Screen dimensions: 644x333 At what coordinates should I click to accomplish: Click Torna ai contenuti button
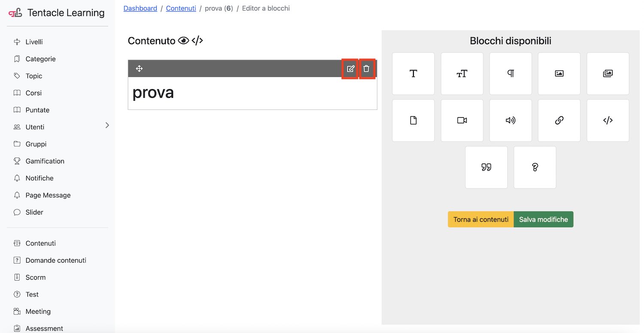click(480, 219)
